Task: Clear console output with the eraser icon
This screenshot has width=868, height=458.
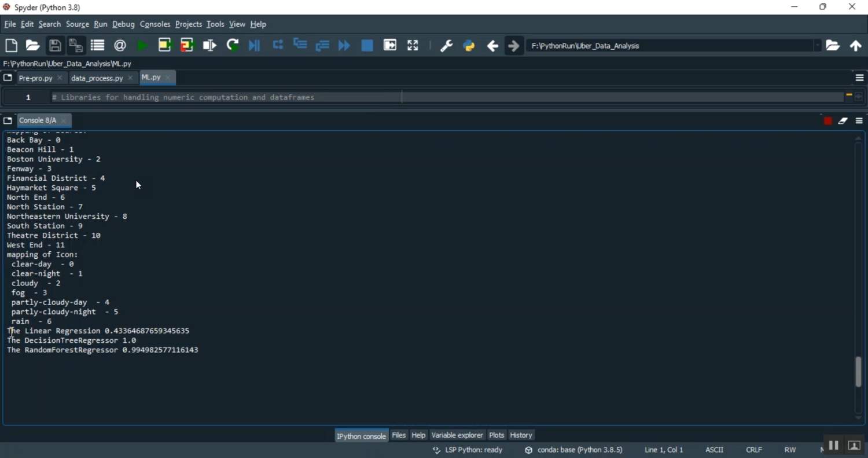Action: click(843, 121)
